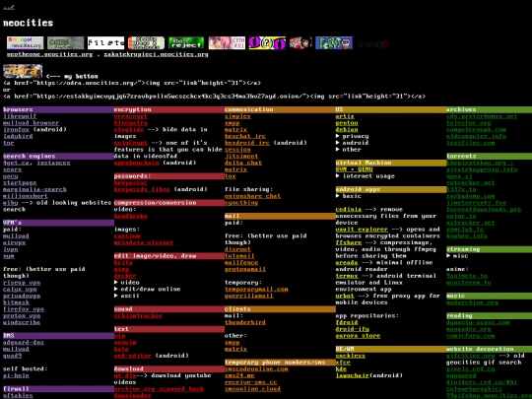Visit zakatekrupieci.neocities.org link
The image size is (532, 399).
(x=156, y=54)
